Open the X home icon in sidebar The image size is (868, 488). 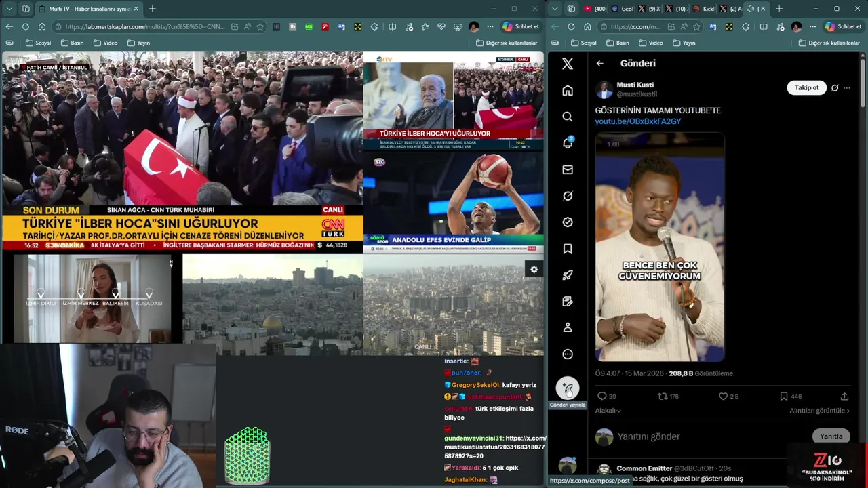(x=568, y=90)
